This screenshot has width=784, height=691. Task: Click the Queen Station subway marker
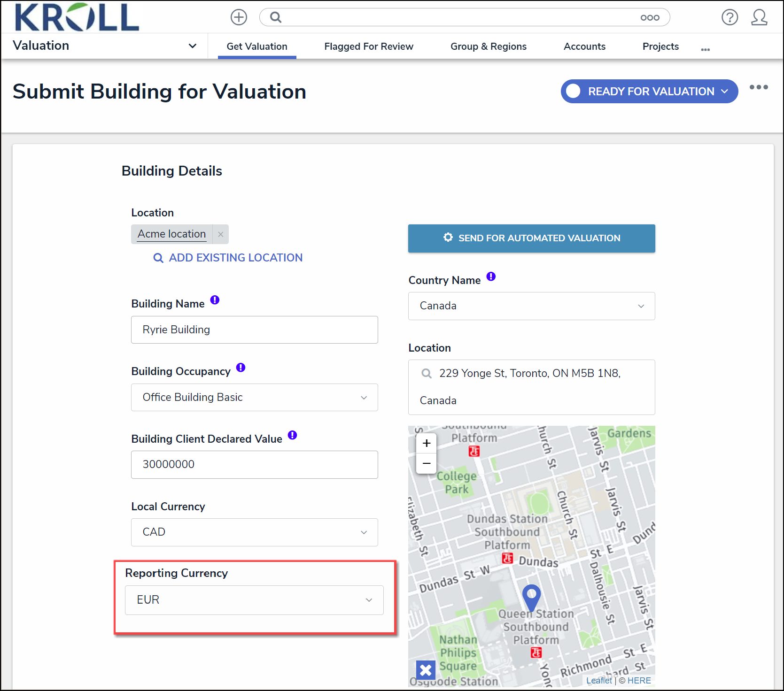[536, 653]
